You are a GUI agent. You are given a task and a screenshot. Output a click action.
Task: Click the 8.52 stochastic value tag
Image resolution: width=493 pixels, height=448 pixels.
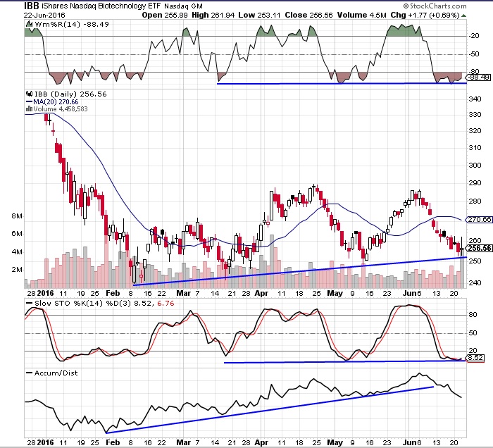475,358
